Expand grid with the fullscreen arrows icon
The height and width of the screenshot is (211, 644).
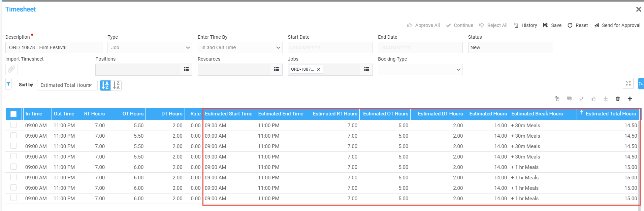pos(628,83)
